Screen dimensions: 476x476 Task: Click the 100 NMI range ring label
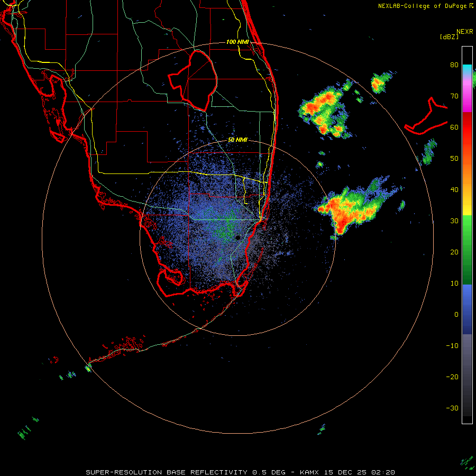pyautogui.click(x=237, y=42)
